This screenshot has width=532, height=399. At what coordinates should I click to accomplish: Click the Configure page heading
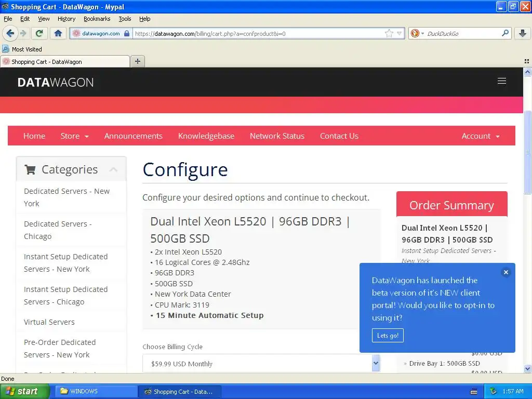point(185,170)
